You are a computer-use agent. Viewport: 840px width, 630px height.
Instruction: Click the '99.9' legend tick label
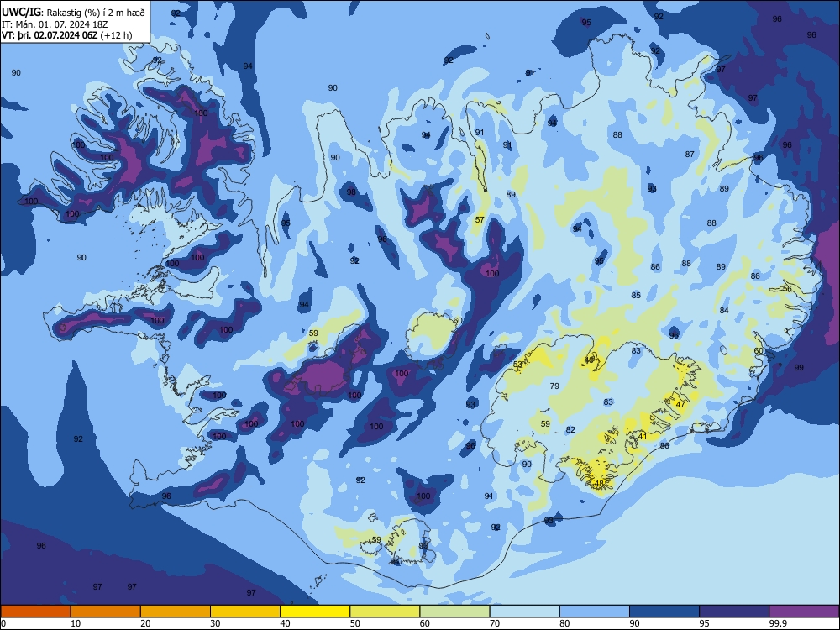coord(777,623)
